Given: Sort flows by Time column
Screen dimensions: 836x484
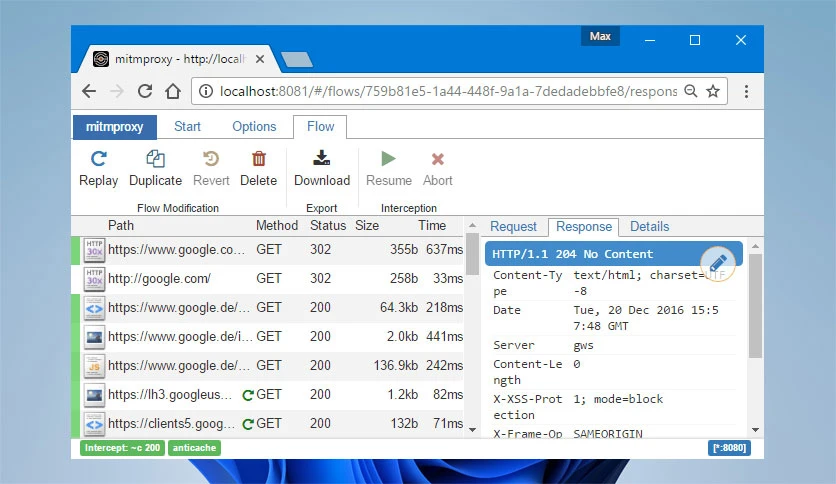Looking at the screenshot, I should [432, 225].
